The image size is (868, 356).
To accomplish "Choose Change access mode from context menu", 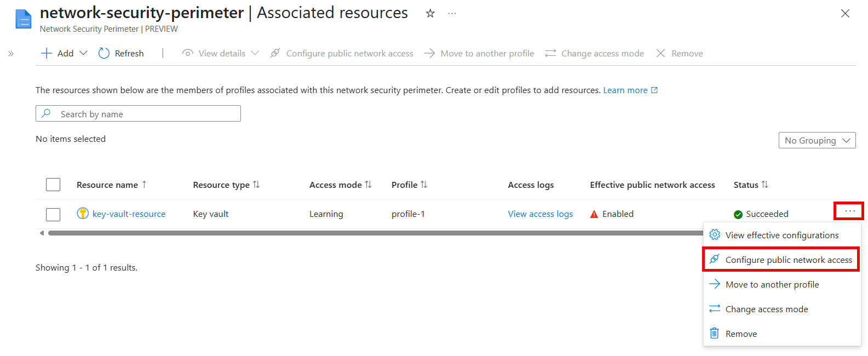I will (x=766, y=309).
